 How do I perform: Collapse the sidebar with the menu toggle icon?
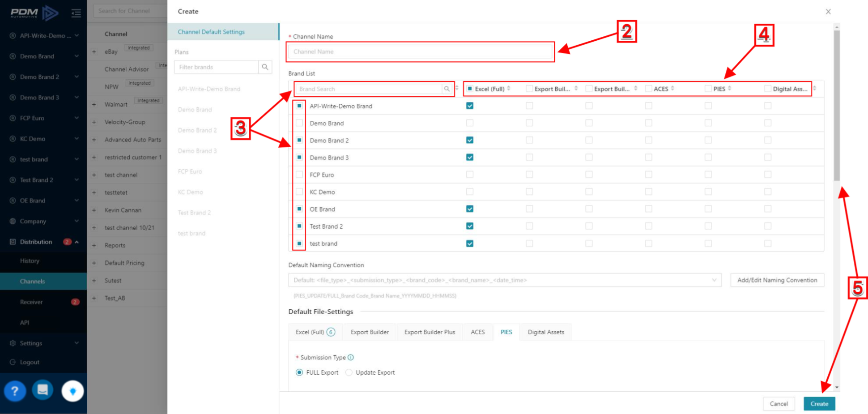click(x=77, y=13)
